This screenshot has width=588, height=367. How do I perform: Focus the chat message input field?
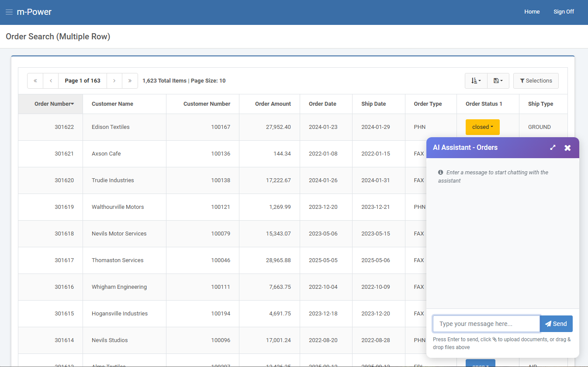486,324
